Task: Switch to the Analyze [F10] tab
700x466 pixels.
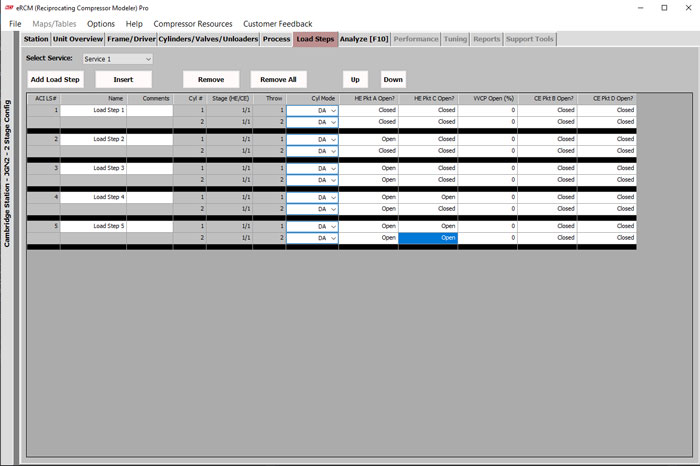Action: [x=364, y=39]
